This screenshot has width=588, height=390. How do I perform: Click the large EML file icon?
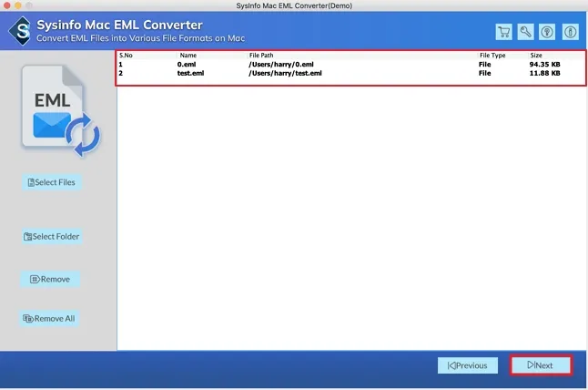tap(61, 111)
